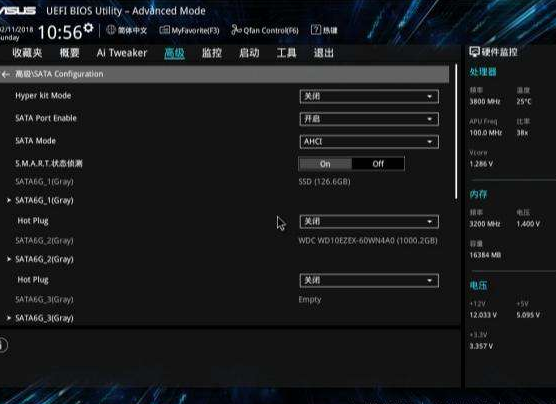
Task: Open Hot Plug dropdown under SATA6G_2
Action: pyautogui.click(x=369, y=281)
